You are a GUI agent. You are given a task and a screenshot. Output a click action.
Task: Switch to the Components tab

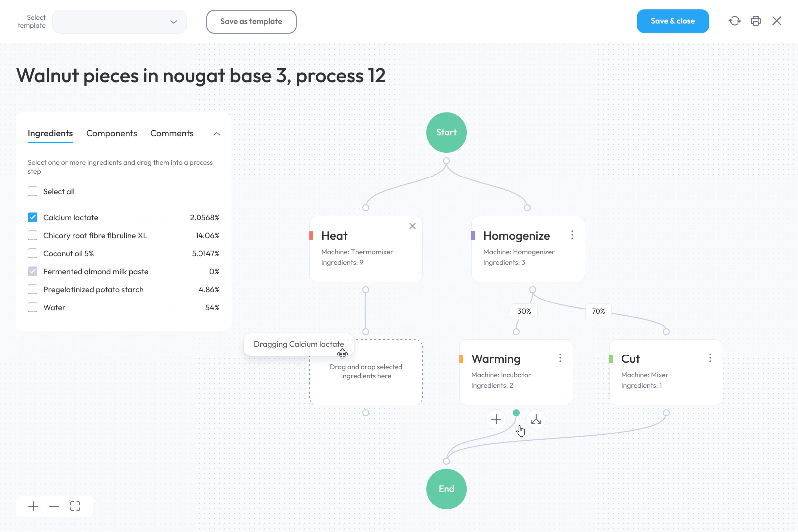(x=112, y=133)
